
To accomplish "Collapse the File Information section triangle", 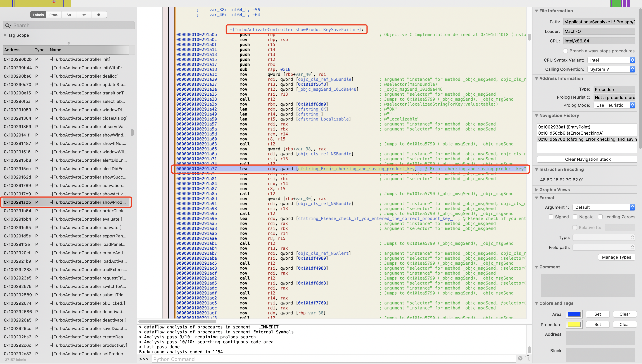I will pyautogui.click(x=536, y=11).
